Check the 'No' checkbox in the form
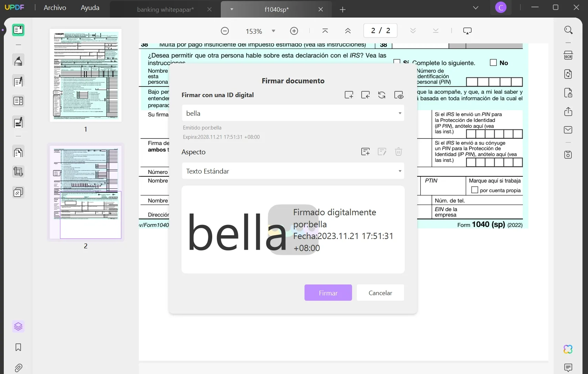This screenshot has width=588, height=374. 493,62
